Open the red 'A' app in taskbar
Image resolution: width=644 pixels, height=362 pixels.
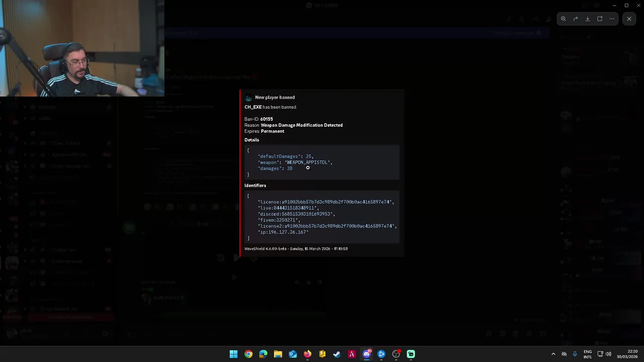pyautogui.click(x=352, y=354)
